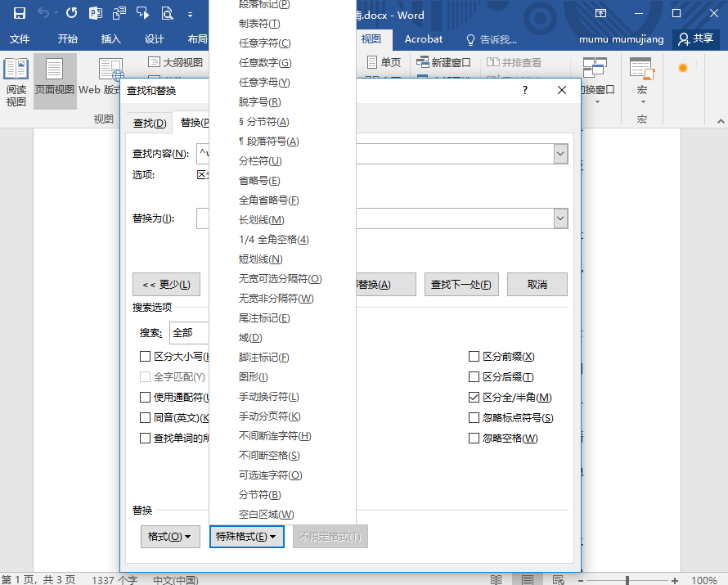Click the ribbon display options icon
This screenshot has width=728, height=585.
(600, 13)
